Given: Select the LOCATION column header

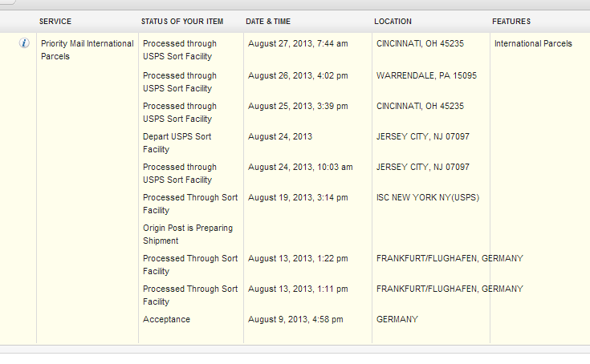Looking at the screenshot, I should pyautogui.click(x=393, y=22).
